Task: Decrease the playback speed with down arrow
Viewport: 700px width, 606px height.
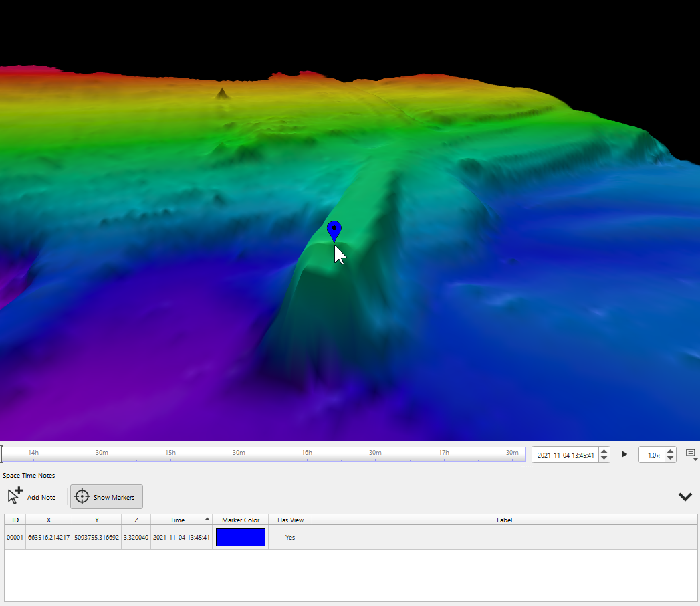Action: click(x=670, y=458)
